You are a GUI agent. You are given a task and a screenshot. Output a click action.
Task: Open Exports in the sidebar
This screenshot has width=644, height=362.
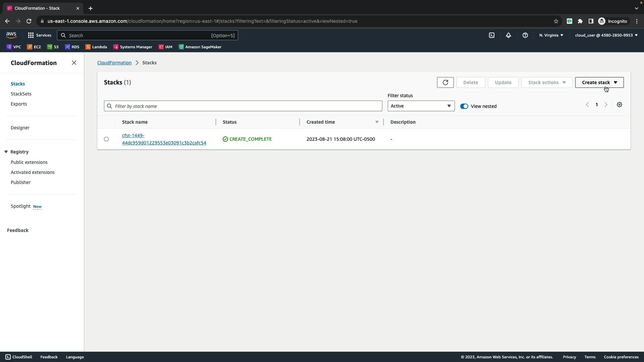(19, 104)
